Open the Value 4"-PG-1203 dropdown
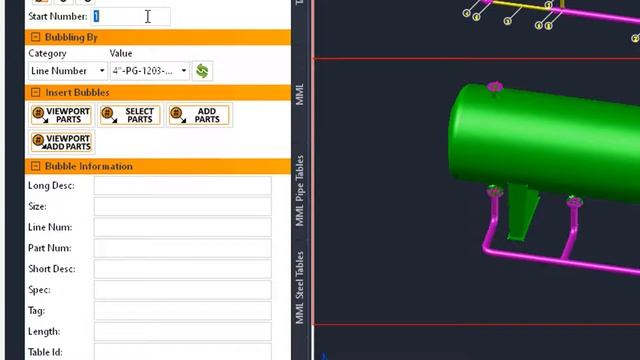Viewport: 640px width, 360px height. click(x=149, y=71)
